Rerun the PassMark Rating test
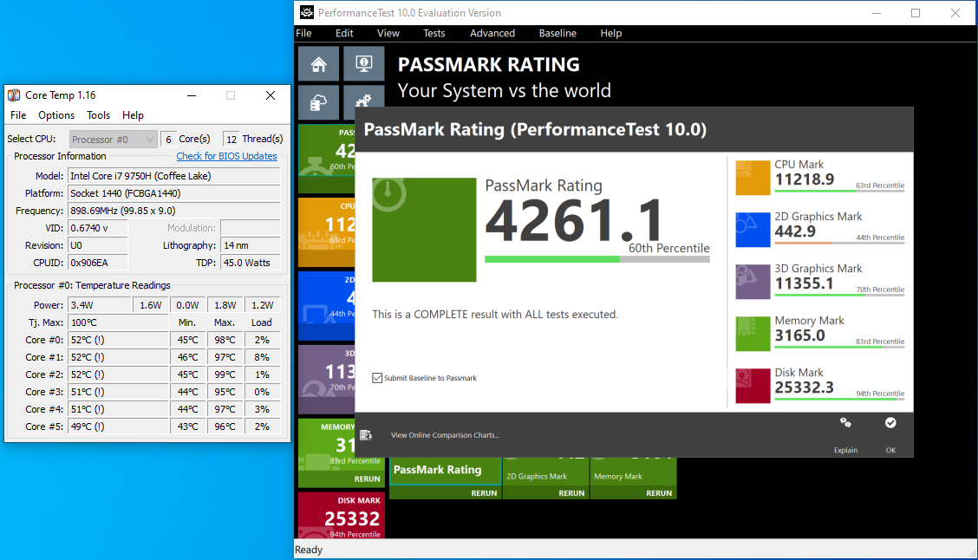 point(484,492)
